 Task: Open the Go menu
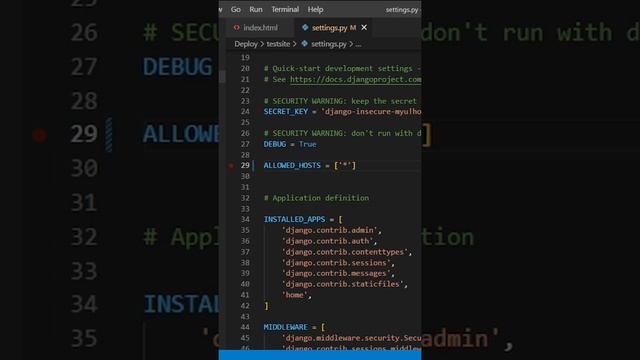236,9
